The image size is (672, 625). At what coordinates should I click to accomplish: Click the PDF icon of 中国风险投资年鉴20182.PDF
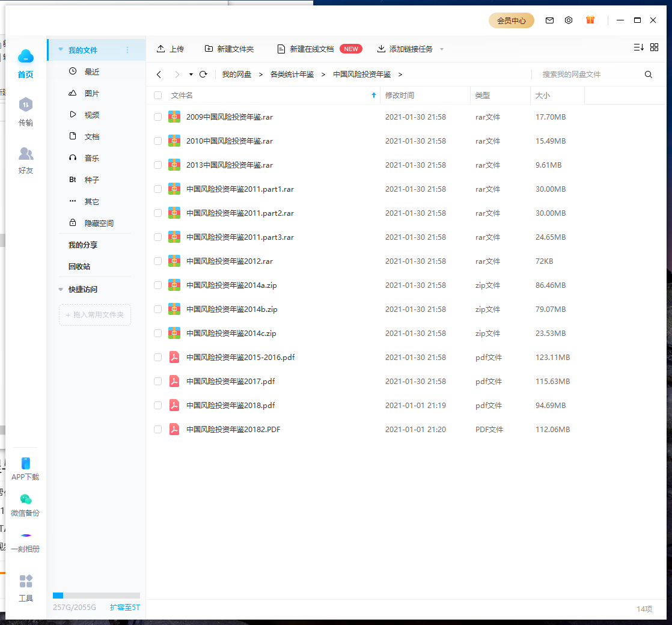pyautogui.click(x=174, y=429)
